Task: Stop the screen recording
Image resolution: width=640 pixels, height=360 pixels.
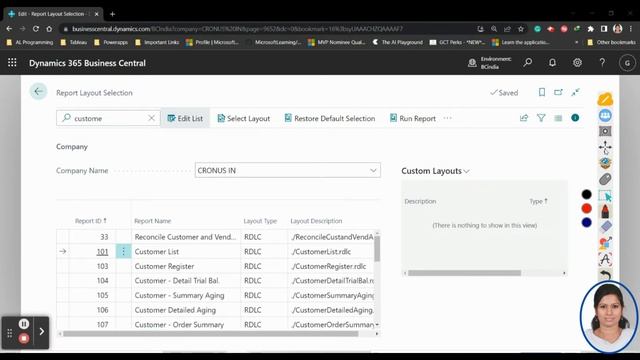Action: [x=24, y=338]
